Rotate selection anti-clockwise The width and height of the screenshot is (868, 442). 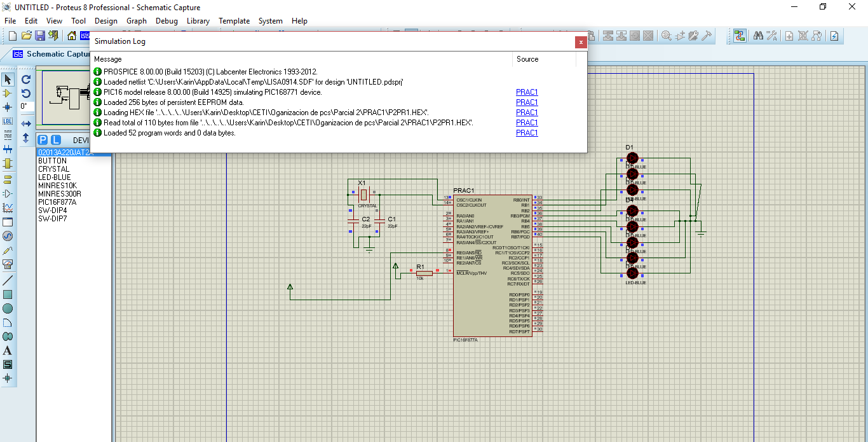tap(26, 93)
